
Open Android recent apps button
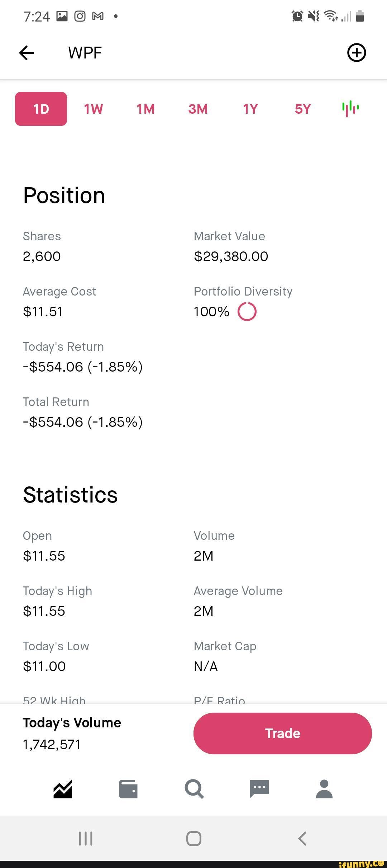86,839
